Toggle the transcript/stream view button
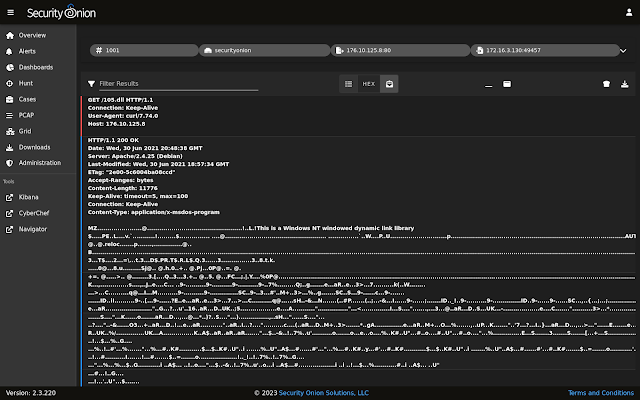 [x=389, y=84]
